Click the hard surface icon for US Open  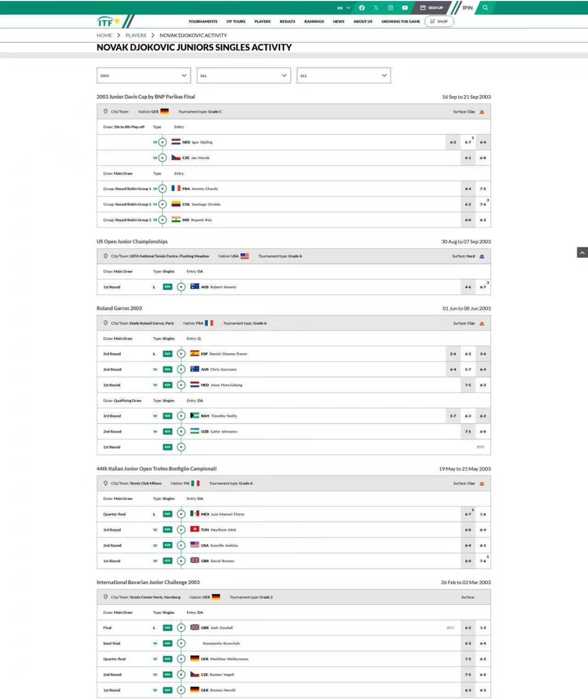(x=482, y=256)
